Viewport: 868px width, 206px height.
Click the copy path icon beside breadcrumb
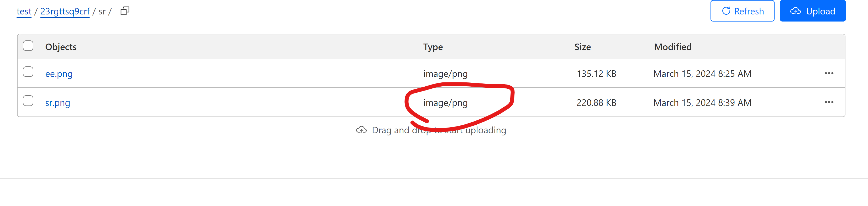click(x=125, y=11)
